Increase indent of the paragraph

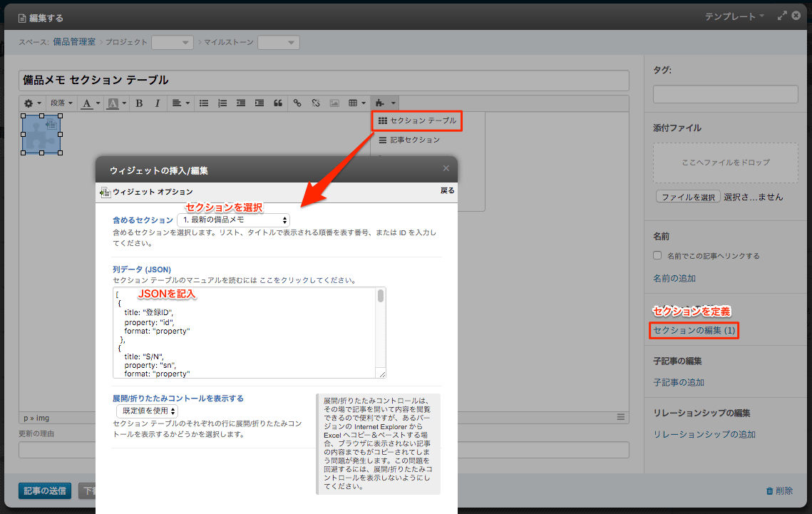point(259,103)
